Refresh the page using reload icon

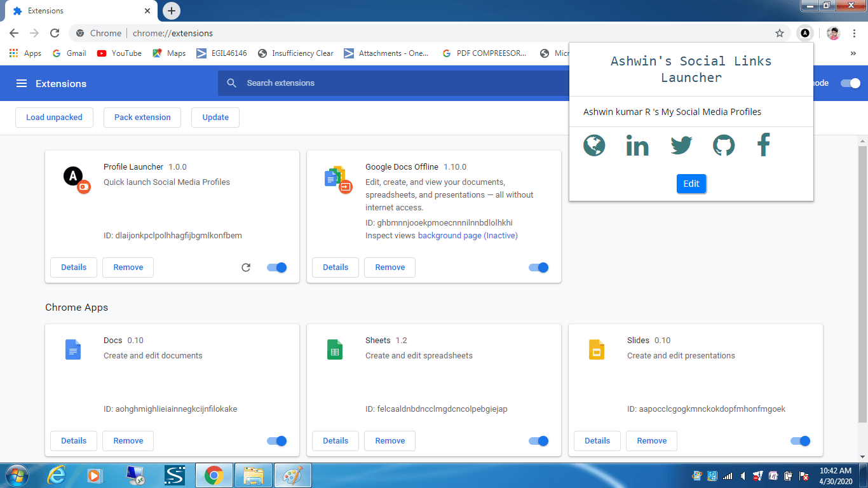pyautogui.click(x=55, y=33)
